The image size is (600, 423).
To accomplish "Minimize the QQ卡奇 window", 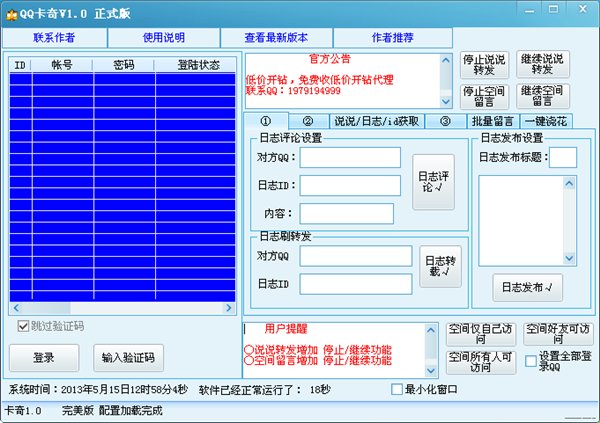I will (530, 10).
